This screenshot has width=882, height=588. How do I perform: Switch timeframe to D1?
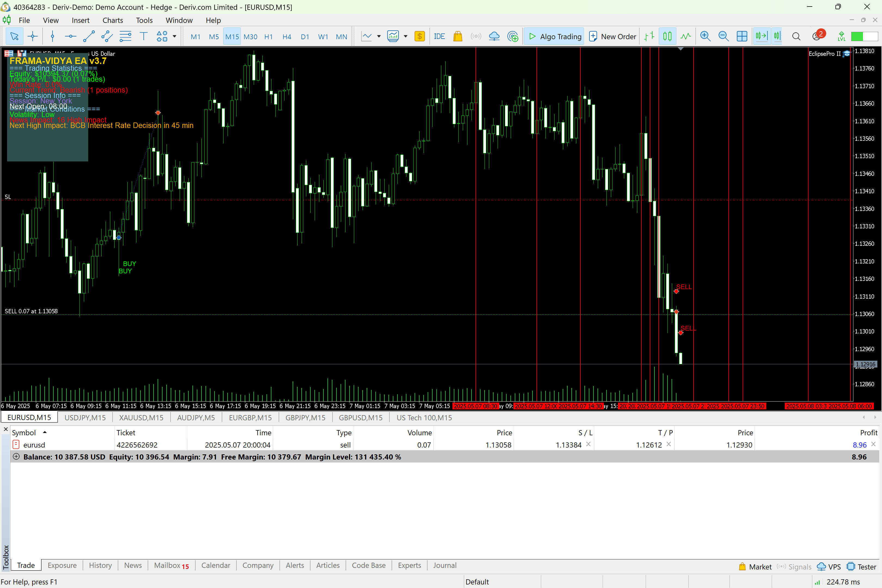click(x=305, y=37)
